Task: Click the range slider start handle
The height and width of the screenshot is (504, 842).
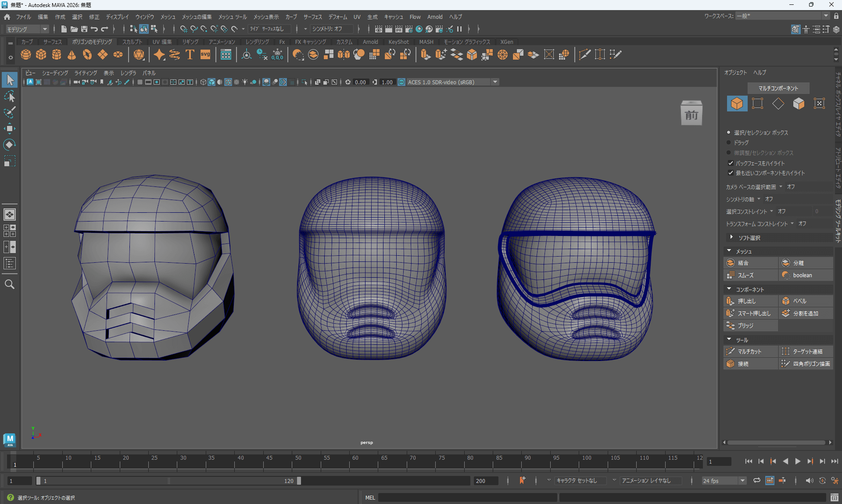Action: pos(38,481)
